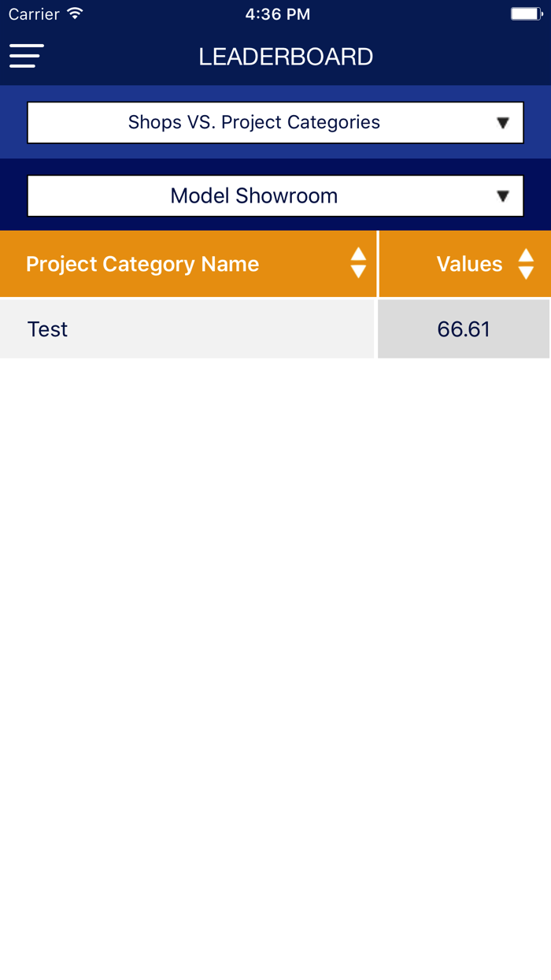Click the arrow on Model Showroom selector
Image resolution: width=551 pixels, height=980 pixels.
point(503,196)
